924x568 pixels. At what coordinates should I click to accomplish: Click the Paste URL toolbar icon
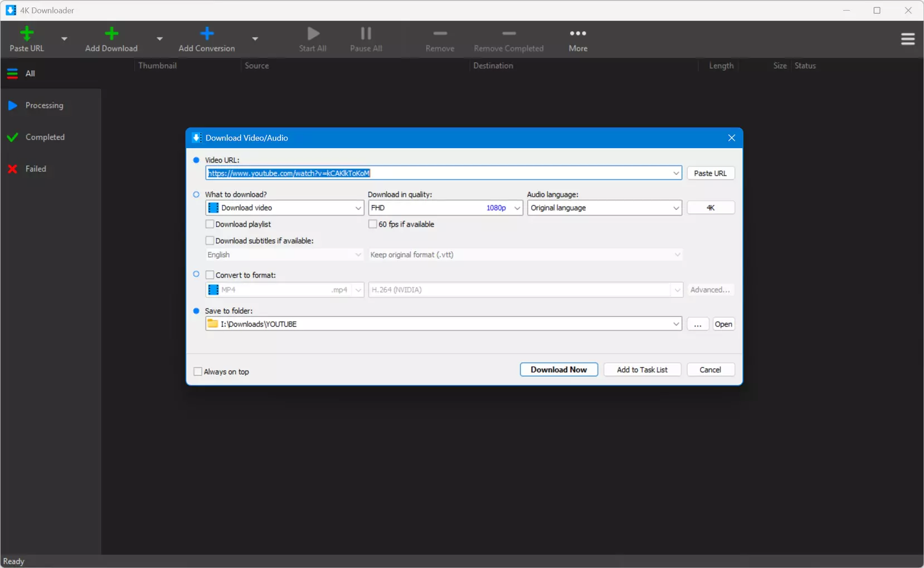[27, 33]
